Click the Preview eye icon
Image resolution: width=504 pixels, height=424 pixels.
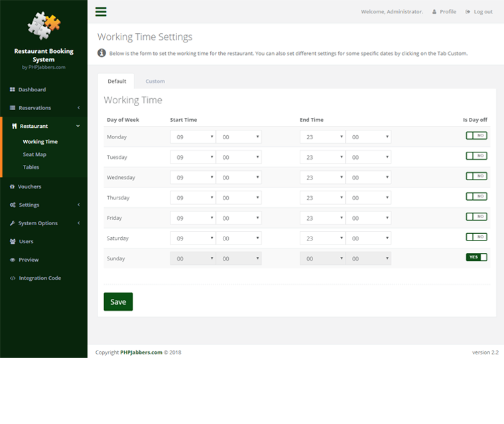pyautogui.click(x=13, y=260)
